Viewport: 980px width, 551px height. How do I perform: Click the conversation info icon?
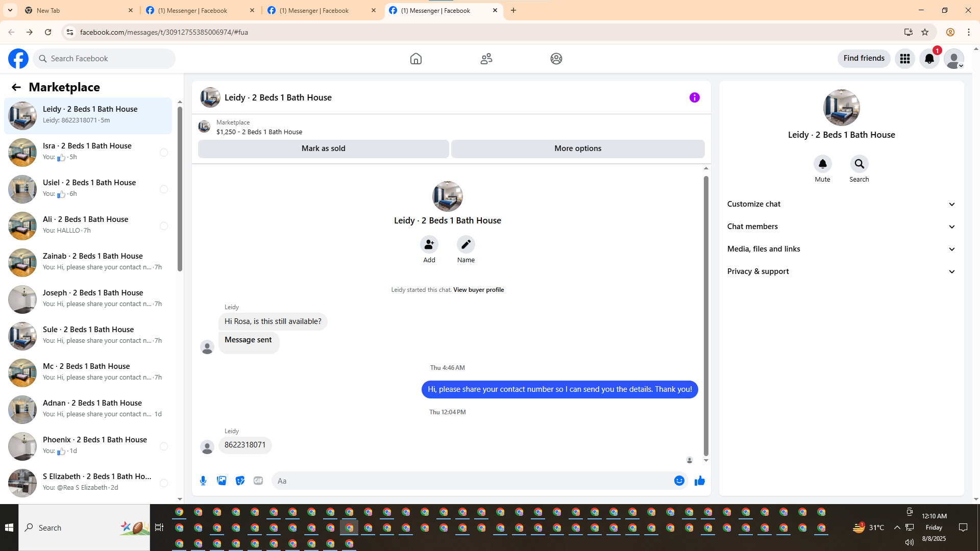pyautogui.click(x=694, y=97)
